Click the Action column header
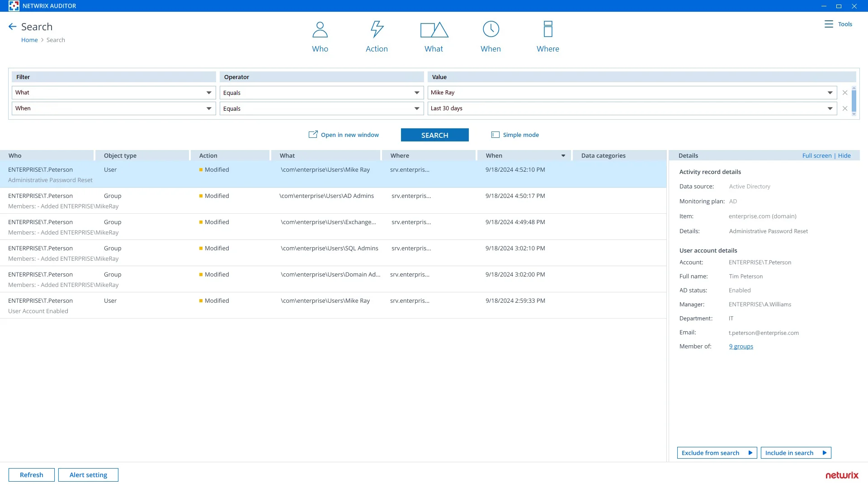868x488 pixels. tap(230, 155)
